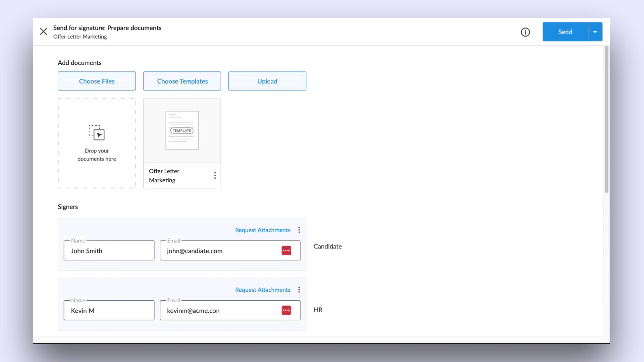Image resolution: width=644 pixels, height=362 pixels.
Task: Open the Choose Templates picker
Action: (x=182, y=81)
